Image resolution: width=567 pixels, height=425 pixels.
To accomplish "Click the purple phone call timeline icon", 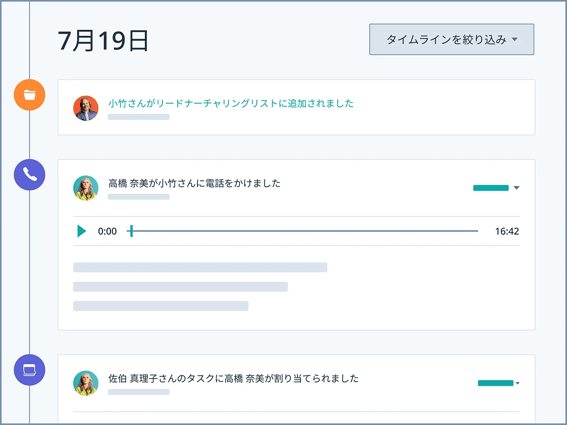I will [x=30, y=175].
